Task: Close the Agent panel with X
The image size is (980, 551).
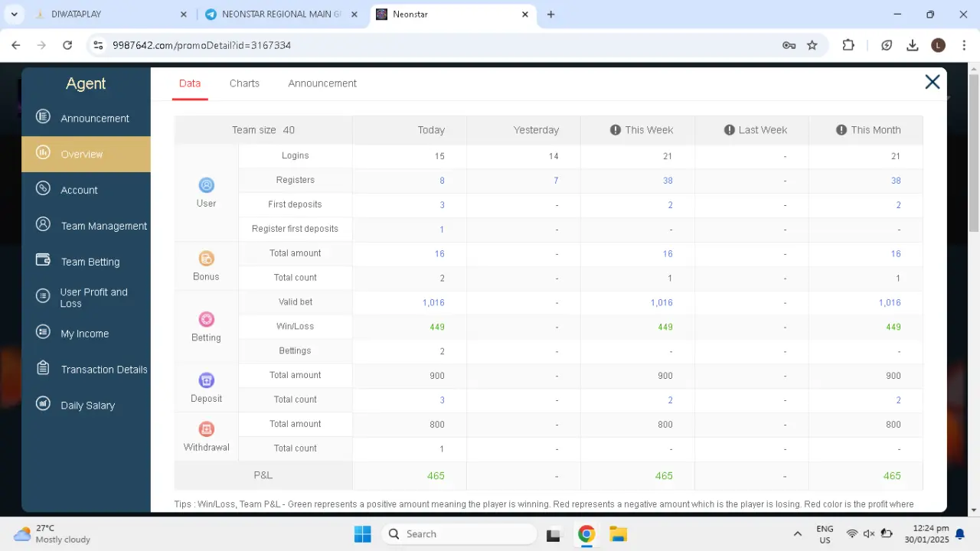Action: [x=932, y=82]
